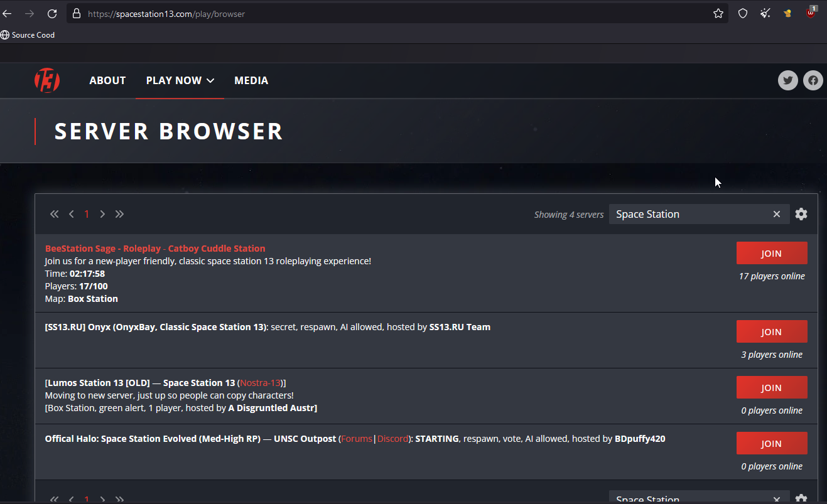Open BeeStation Sage - Roleplay server title link
Image resolution: width=827 pixels, height=504 pixels.
pos(155,249)
